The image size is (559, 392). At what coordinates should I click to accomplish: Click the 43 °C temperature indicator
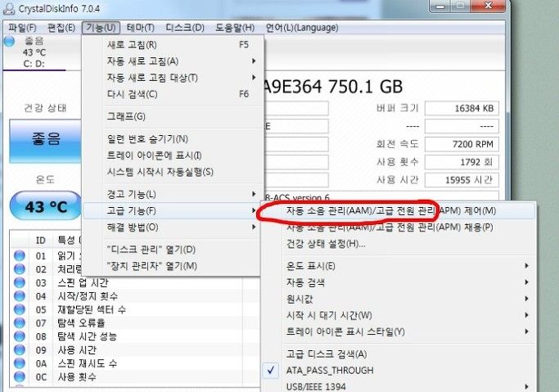(x=46, y=206)
